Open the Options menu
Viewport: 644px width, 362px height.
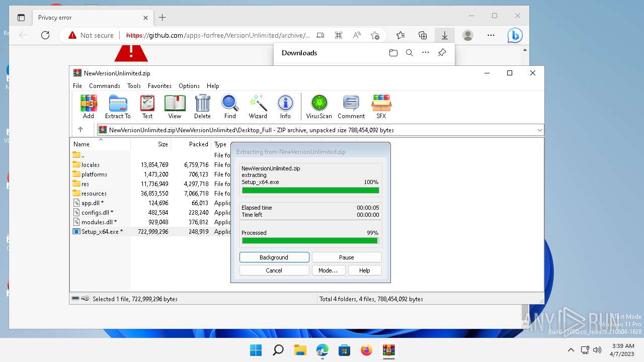[189, 86]
